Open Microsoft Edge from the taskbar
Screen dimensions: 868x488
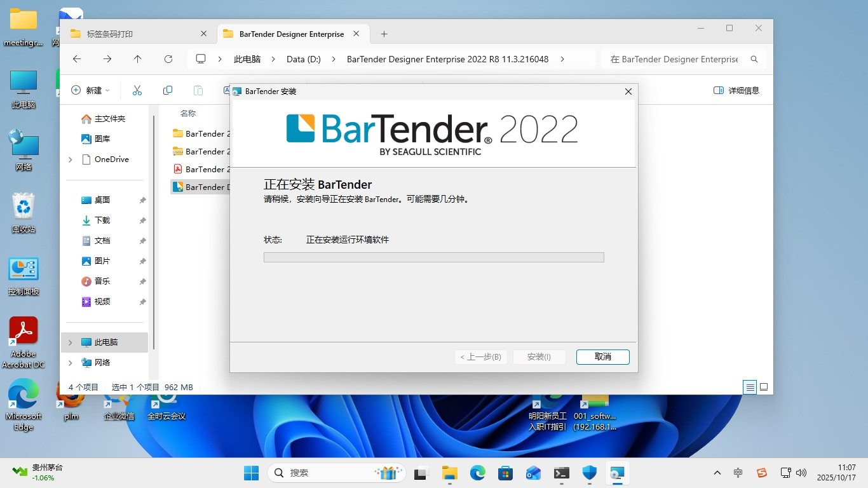(x=478, y=473)
